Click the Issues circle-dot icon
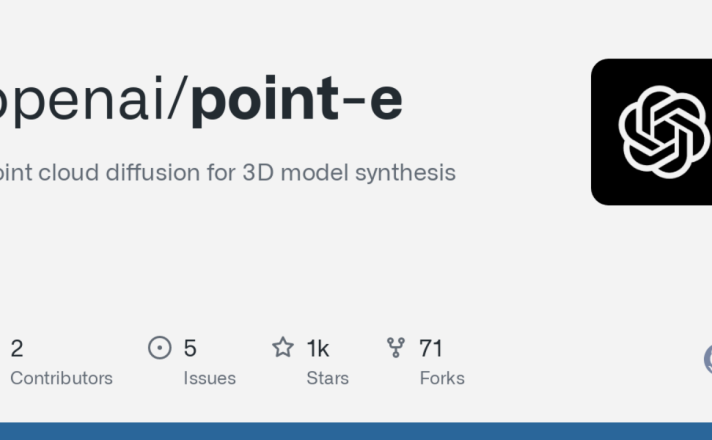 160,348
